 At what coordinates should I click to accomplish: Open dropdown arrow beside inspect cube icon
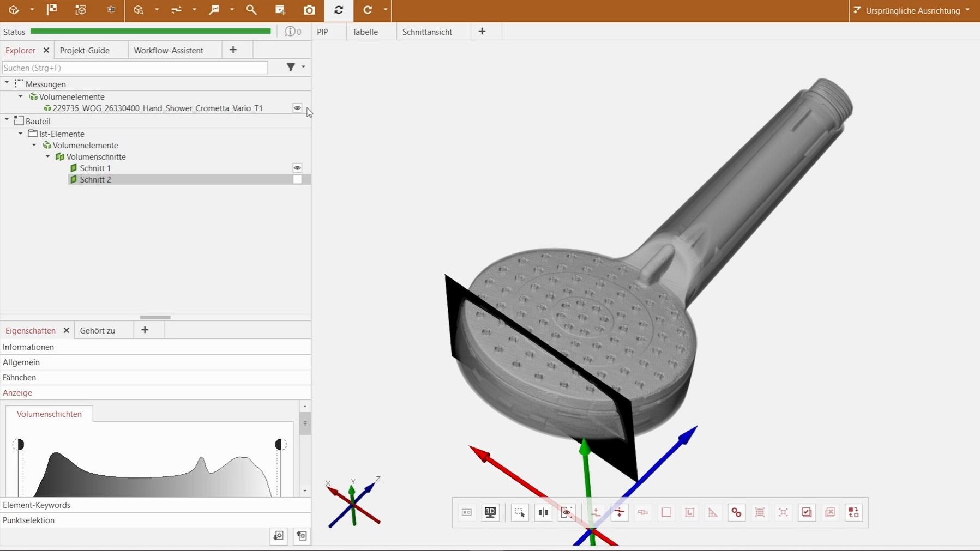[157, 10]
